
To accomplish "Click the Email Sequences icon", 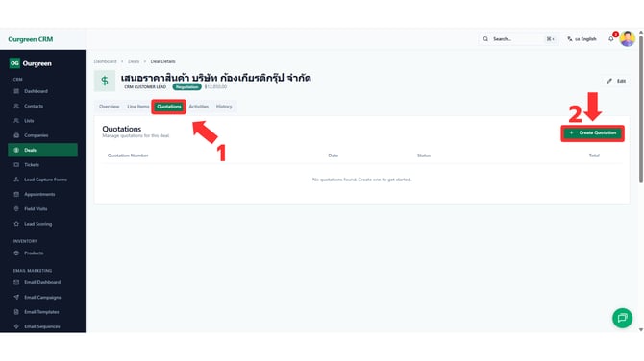I will pos(16,326).
